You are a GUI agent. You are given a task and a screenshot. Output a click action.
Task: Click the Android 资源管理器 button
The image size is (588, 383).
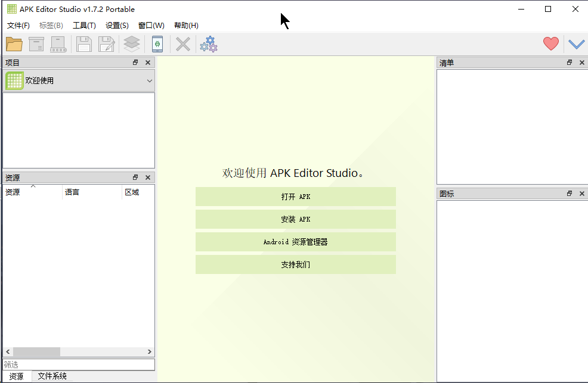(296, 242)
